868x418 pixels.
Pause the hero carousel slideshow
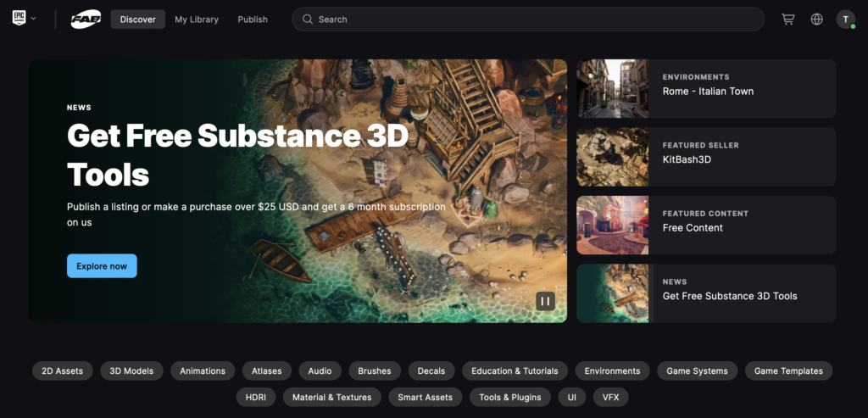(545, 300)
